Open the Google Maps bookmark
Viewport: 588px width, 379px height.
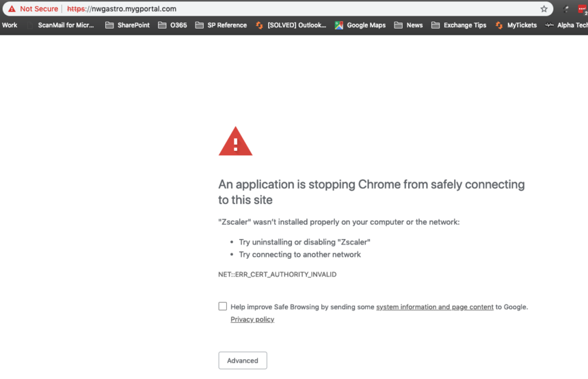point(360,25)
